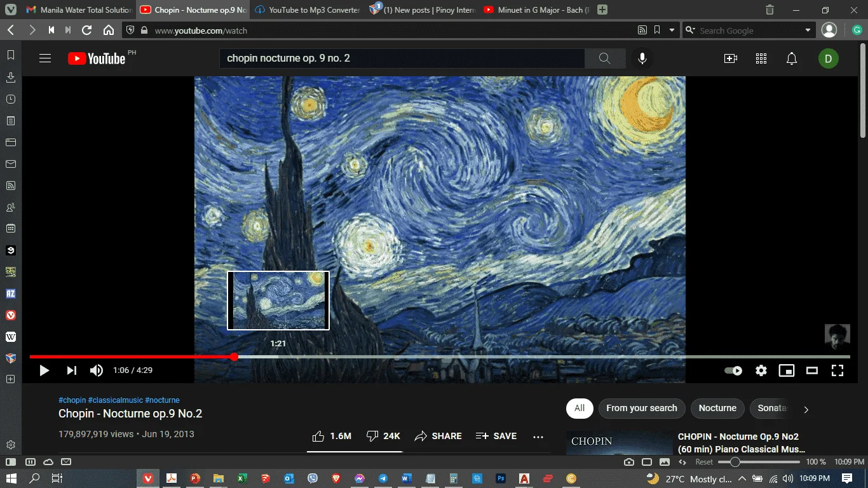
Task: Open Photoshop from the taskbar
Action: (501, 478)
